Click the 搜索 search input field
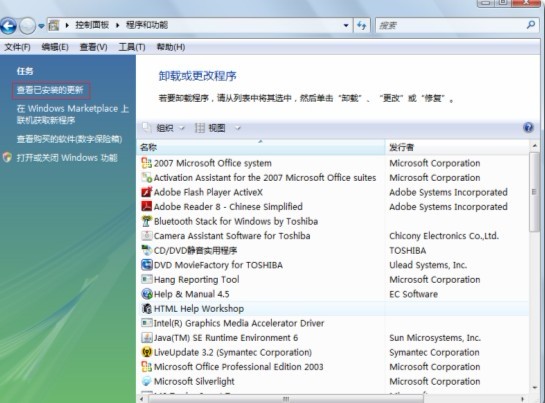The height and width of the screenshot is (403, 545). 451,25
